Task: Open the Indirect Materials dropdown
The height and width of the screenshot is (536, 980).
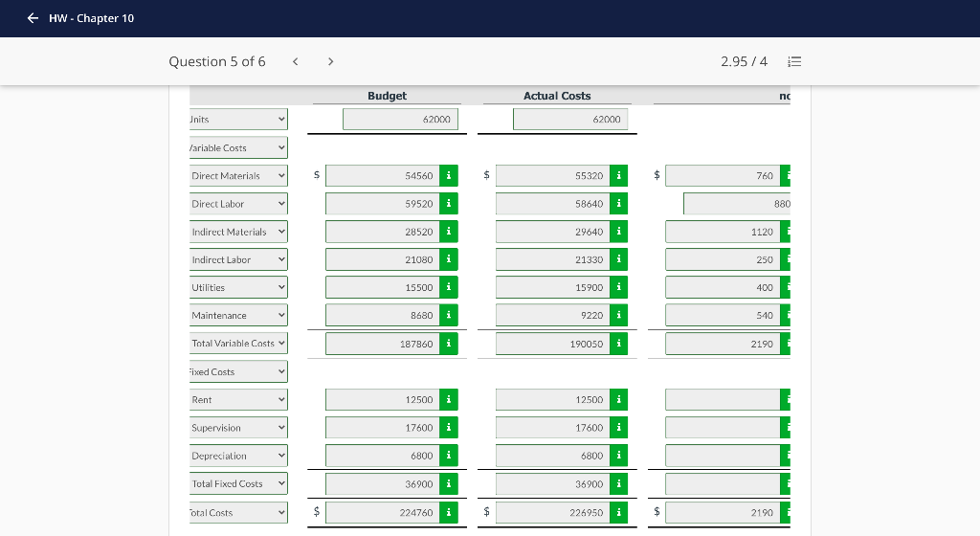Action: (238, 232)
